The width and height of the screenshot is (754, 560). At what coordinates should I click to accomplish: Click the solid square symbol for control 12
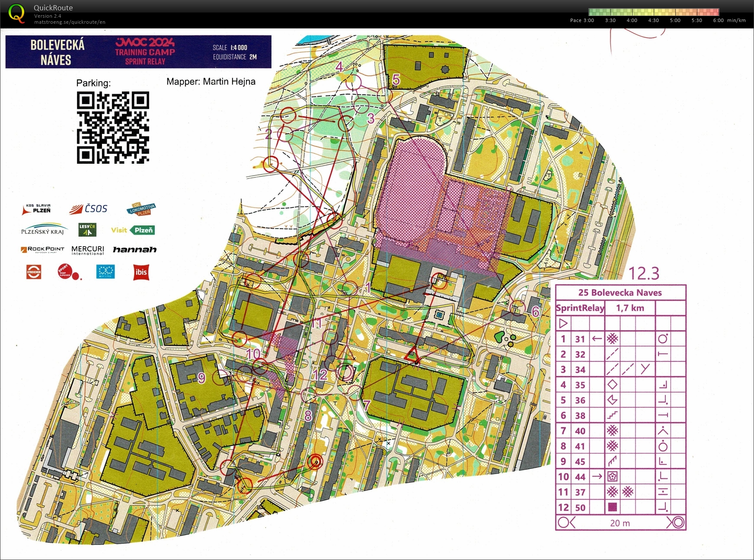pos(612,507)
